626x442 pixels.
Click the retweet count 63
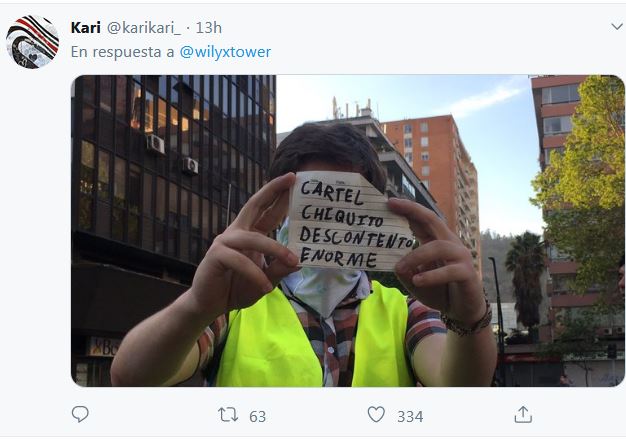click(x=258, y=416)
